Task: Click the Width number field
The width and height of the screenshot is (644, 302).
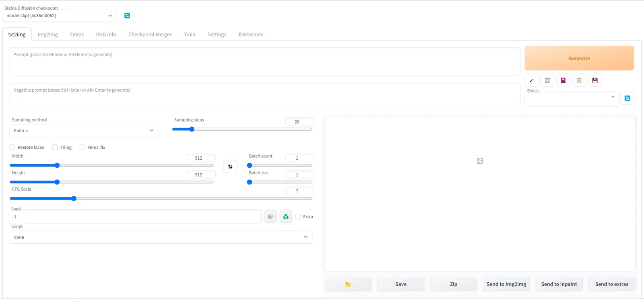Action: tap(201, 158)
